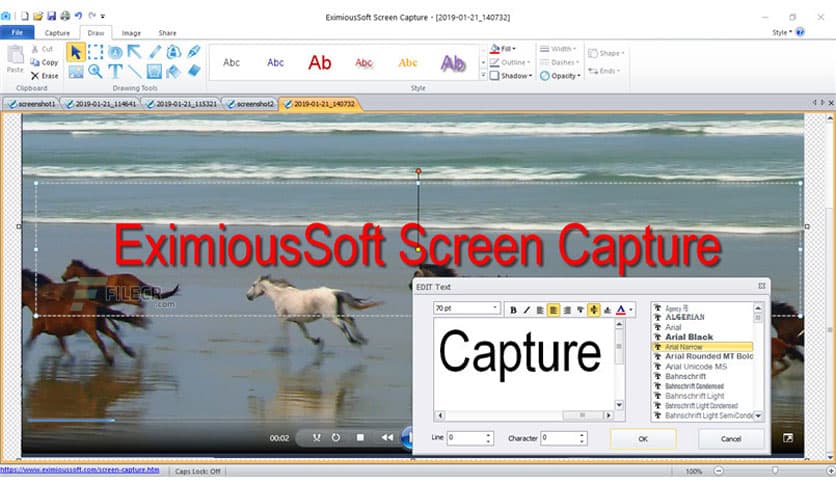Open the screenshot2 document tab
Image resolution: width=836 pixels, height=484 pixels.
coord(251,104)
